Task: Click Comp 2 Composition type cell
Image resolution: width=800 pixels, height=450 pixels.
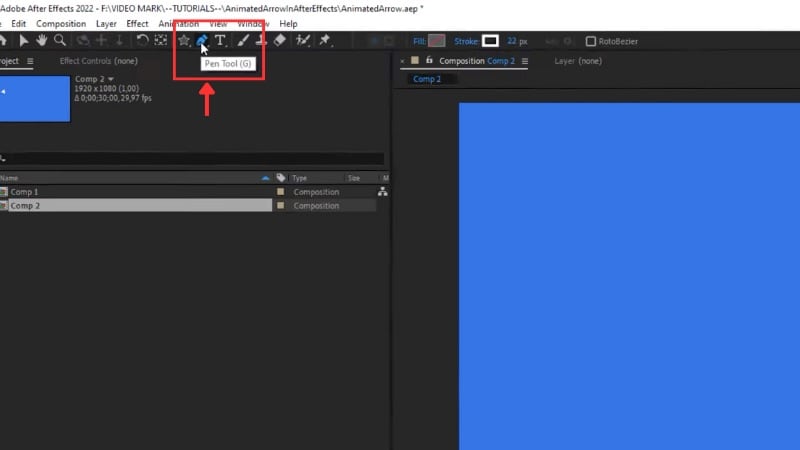Action: [316, 206]
